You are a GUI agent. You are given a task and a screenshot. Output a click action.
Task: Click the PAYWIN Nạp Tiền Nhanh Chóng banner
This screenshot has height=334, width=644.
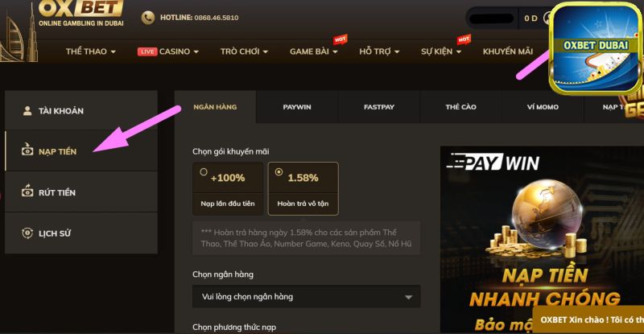(542, 239)
